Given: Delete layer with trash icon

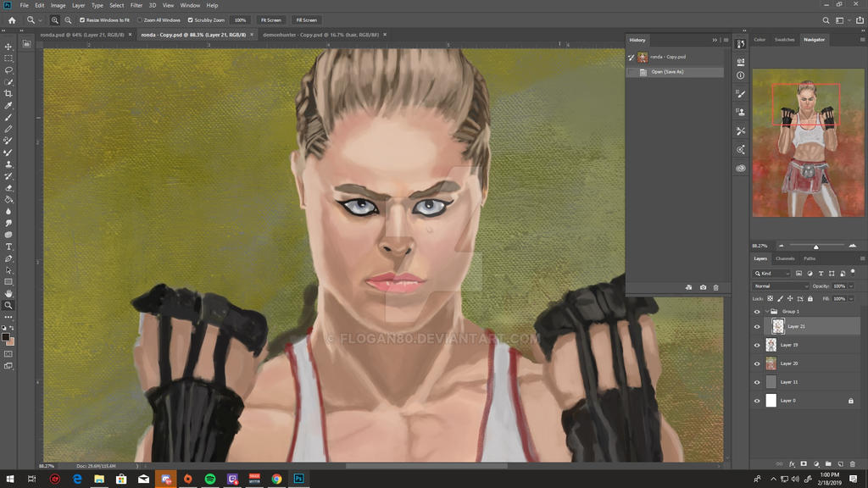Looking at the screenshot, I should tap(853, 464).
